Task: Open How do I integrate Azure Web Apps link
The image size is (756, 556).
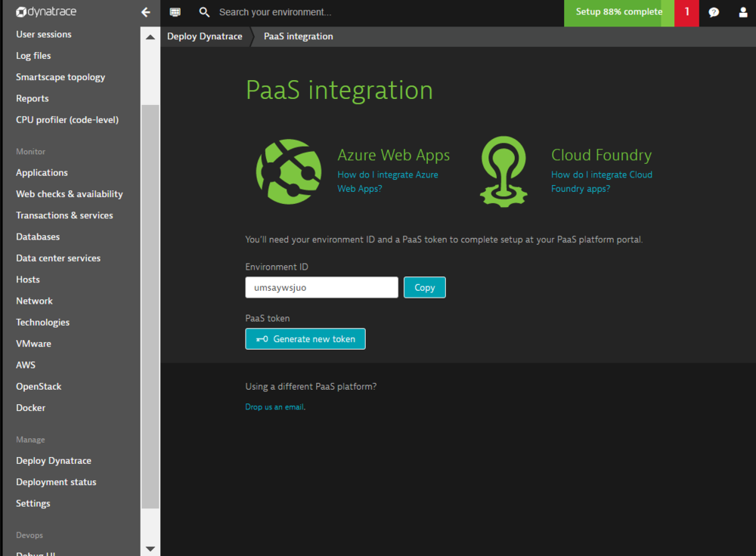Action: pos(388,181)
